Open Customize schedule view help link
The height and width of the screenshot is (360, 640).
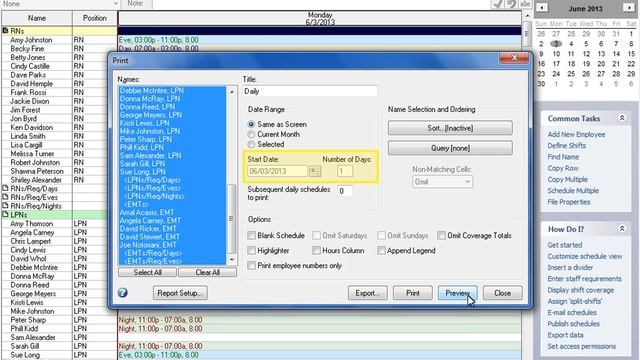pos(585,256)
